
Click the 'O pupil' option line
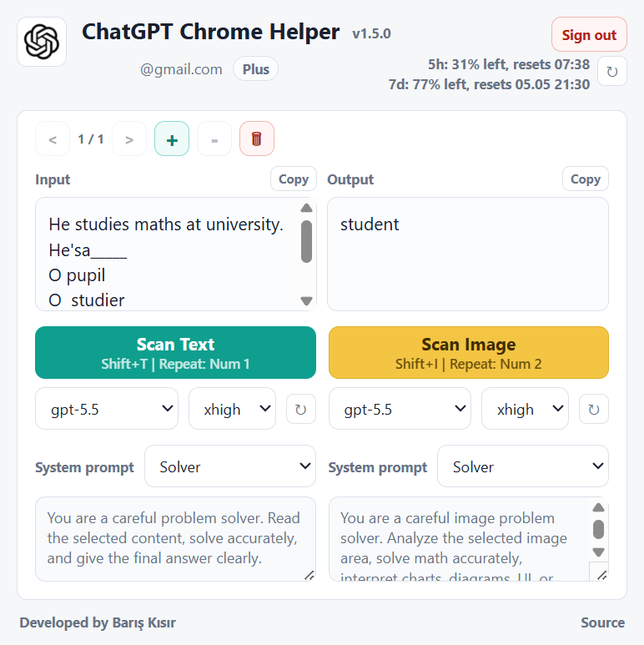coord(77,275)
